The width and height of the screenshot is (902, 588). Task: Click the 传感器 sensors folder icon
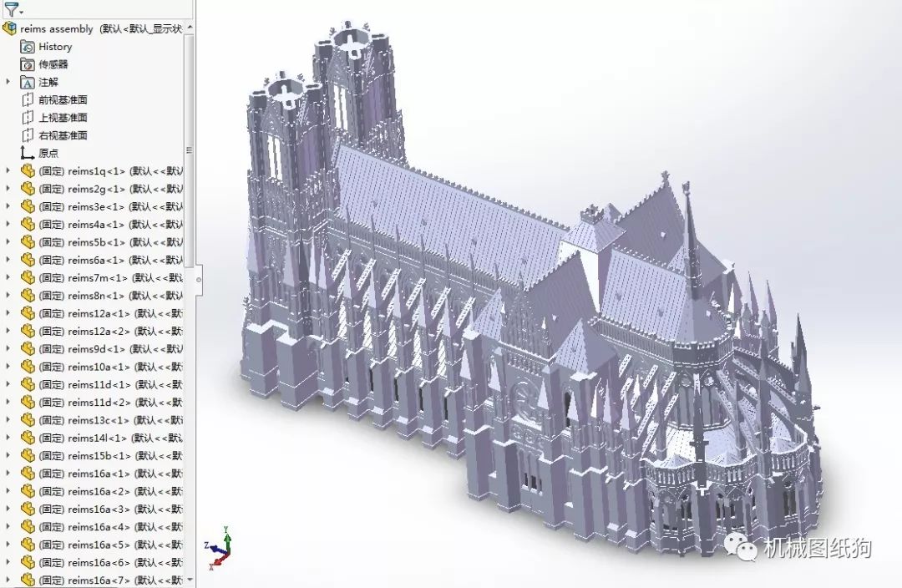pos(28,64)
